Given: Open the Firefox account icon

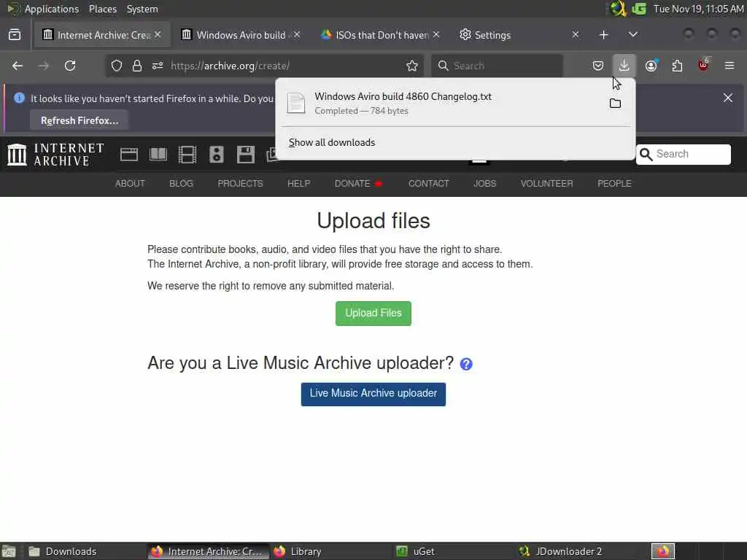Looking at the screenshot, I should click(651, 66).
